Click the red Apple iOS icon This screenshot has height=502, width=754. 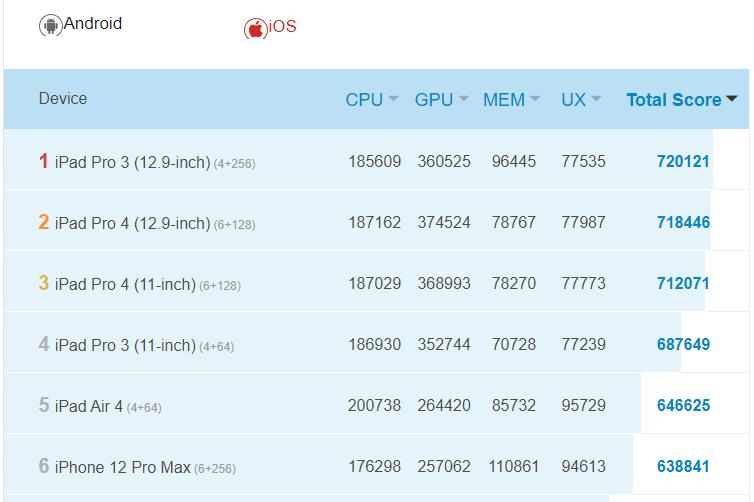click(256, 28)
